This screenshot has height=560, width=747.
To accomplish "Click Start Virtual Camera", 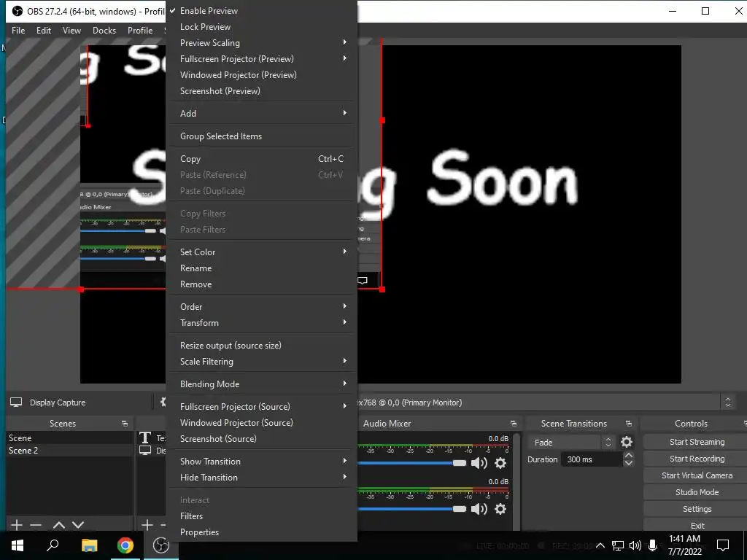I will [697, 475].
